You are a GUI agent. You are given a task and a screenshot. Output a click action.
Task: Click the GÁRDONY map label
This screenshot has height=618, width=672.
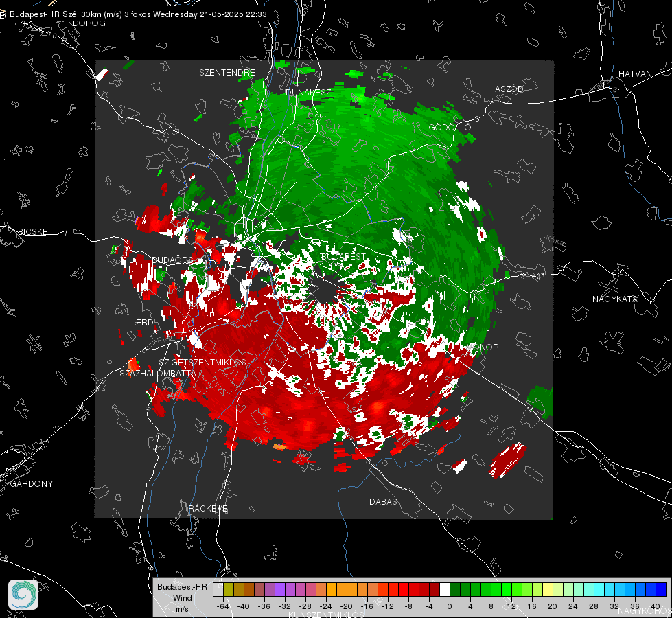(32, 484)
